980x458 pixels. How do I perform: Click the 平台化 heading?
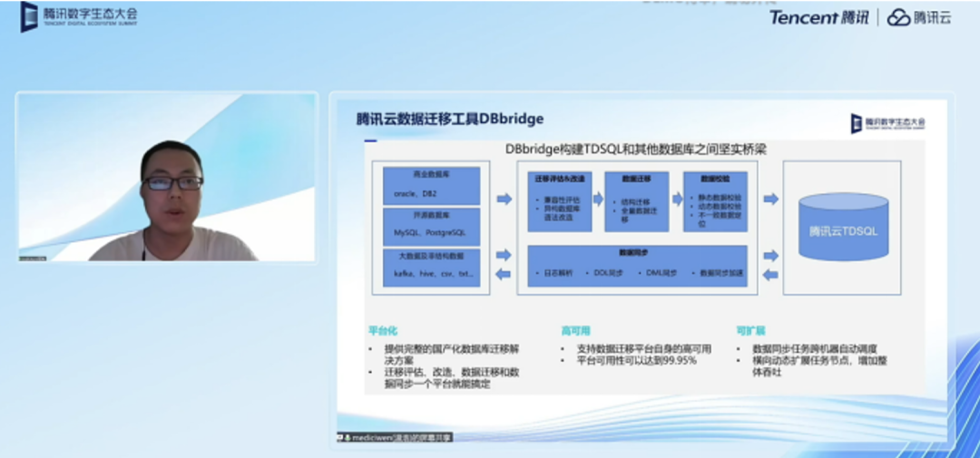click(x=383, y=330)
